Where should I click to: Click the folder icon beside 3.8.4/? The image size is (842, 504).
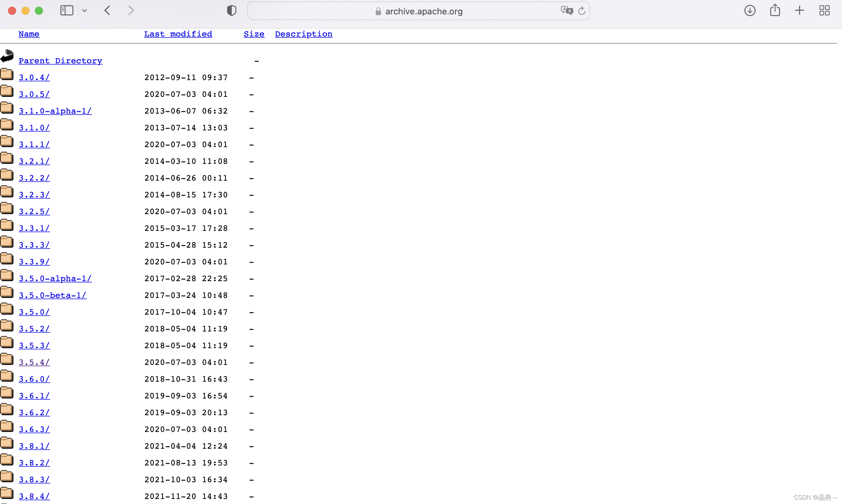[7, 493]
